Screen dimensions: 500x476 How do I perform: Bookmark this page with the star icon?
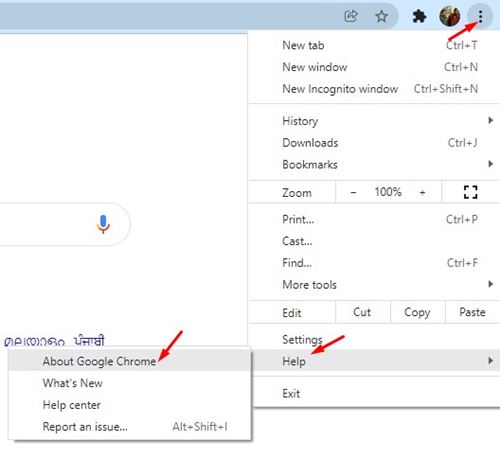pos(381,16)
